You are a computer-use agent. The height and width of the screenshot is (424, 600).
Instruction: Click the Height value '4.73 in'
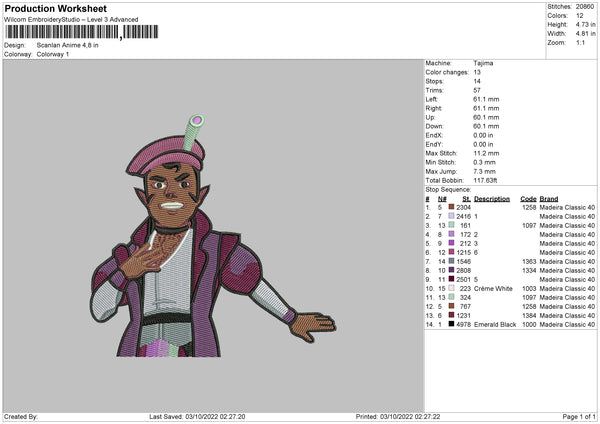point(585,24)
